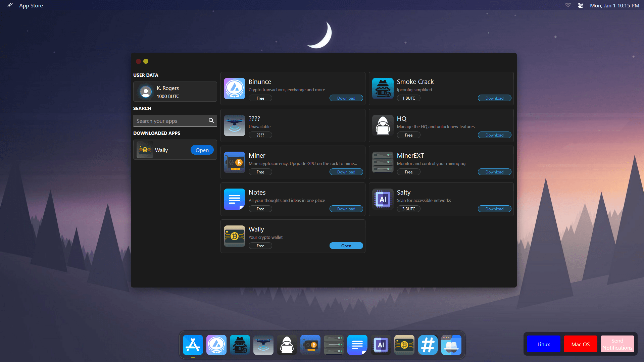The image size is (644, 362).
Task: Open the Miner GPU icon in the dock
Action: [310, 345]
